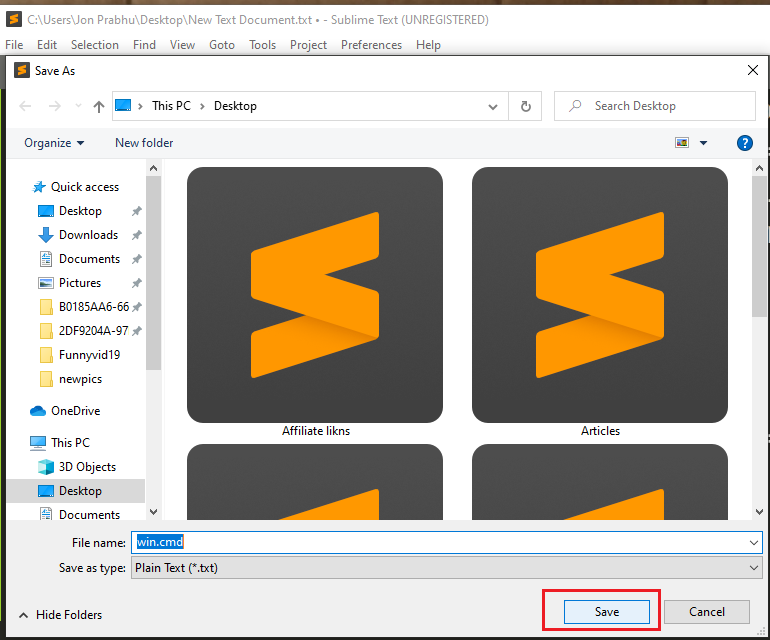Collapse the panel with Hide Folders
770x640 pixels.
pyautogui.click(x=60, y=614)
